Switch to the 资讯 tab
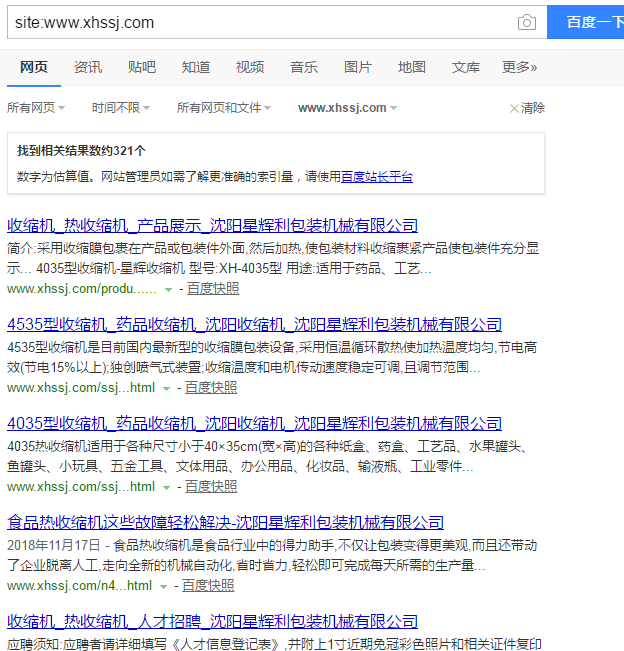The height and width of the screenshot is (651, 624). (x=88, y=67)
